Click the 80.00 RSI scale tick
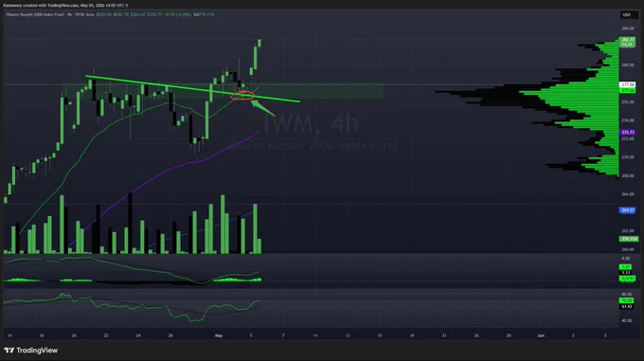The height and width of the screenshot is (361, 644). 626,294
